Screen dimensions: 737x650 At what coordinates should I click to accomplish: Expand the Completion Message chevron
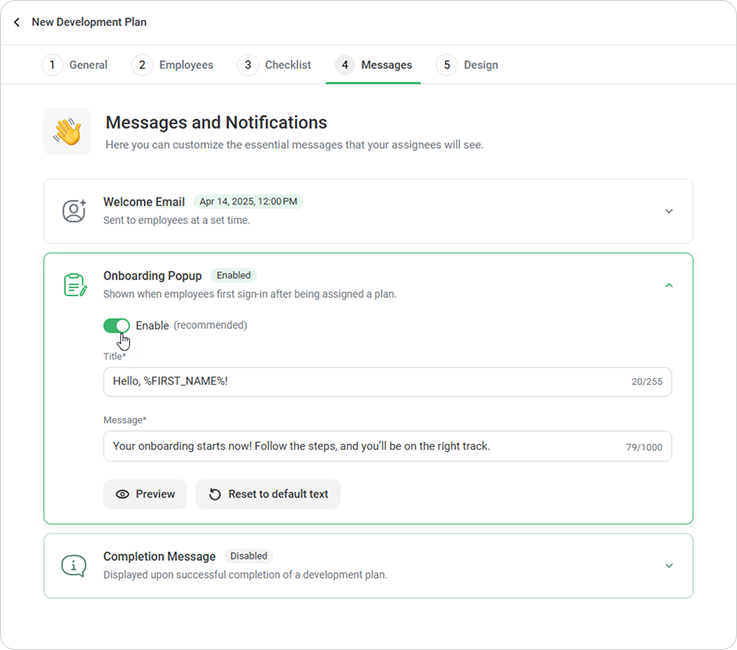click(x=669, y=565)
